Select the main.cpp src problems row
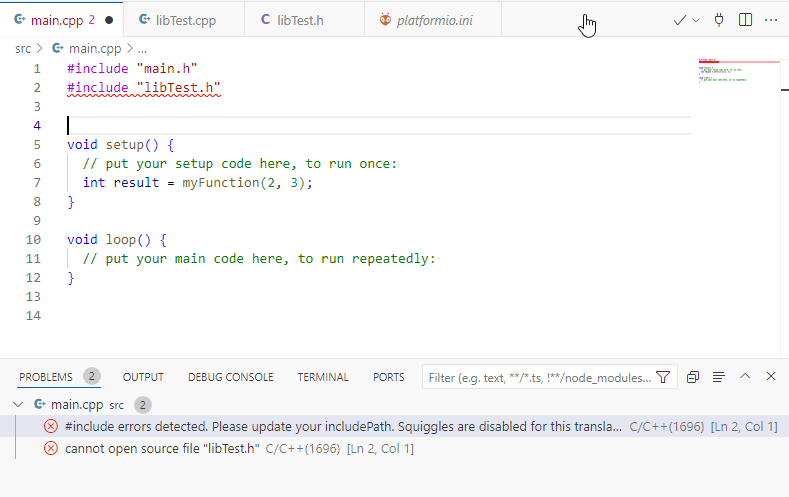 click(x=394, y=404)
